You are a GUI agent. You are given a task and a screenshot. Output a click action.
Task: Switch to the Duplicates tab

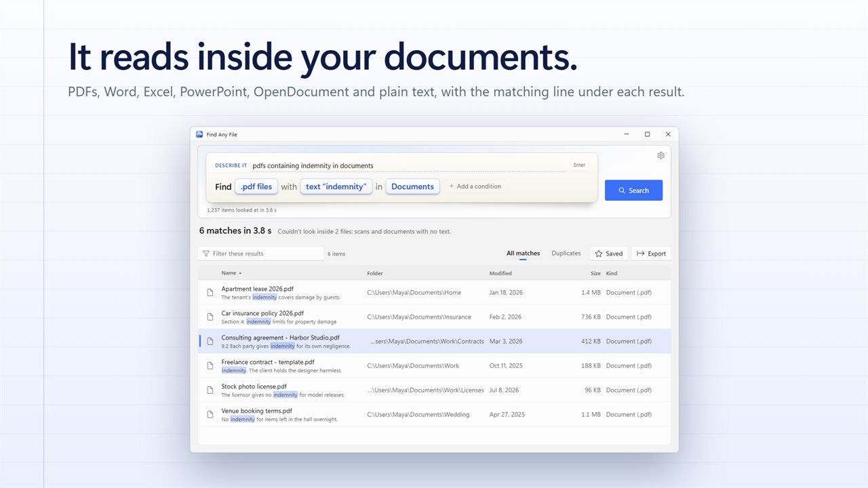[x=566, y=253]
